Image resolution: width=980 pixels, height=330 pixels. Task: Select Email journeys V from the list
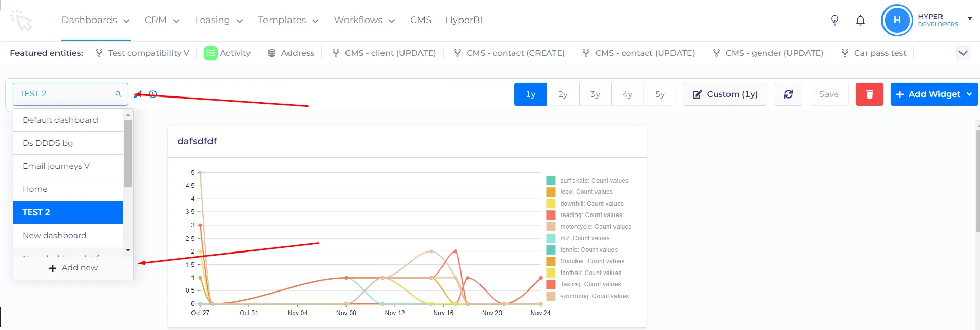[68, 166]
